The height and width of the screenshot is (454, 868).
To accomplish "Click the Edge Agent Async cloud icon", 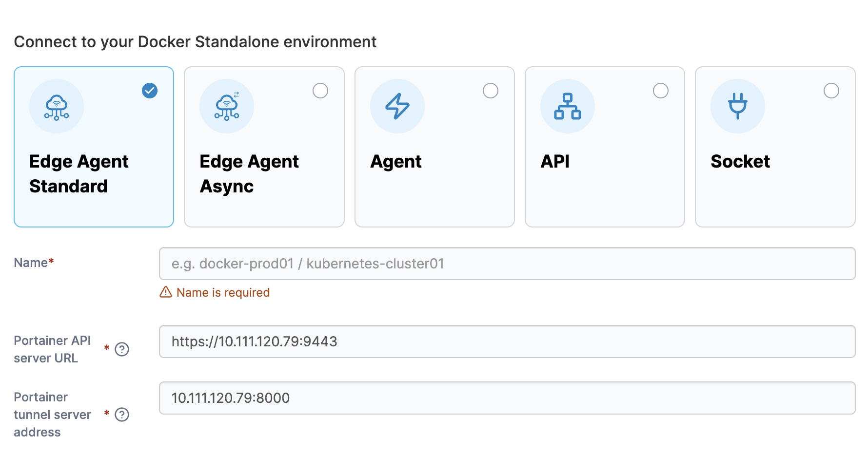I will click(227, 106).
